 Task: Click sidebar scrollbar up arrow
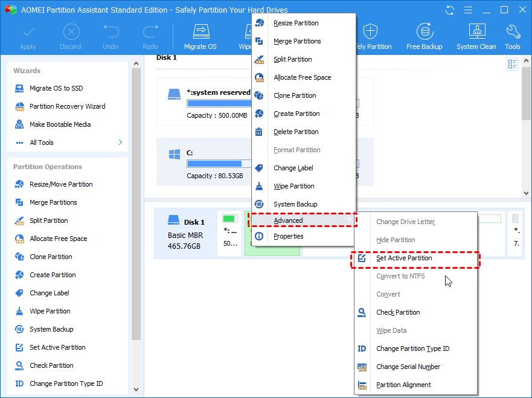(x=136, y=63)
